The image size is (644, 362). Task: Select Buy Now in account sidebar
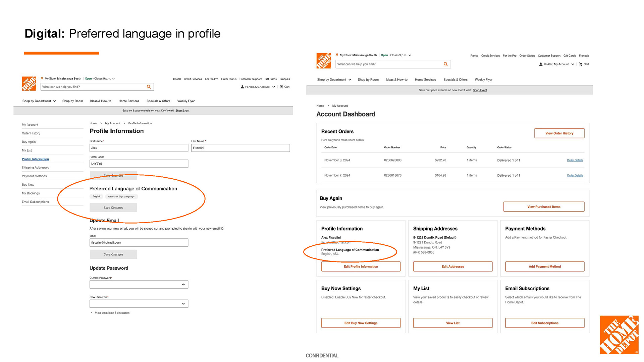[x=28, y=185]
